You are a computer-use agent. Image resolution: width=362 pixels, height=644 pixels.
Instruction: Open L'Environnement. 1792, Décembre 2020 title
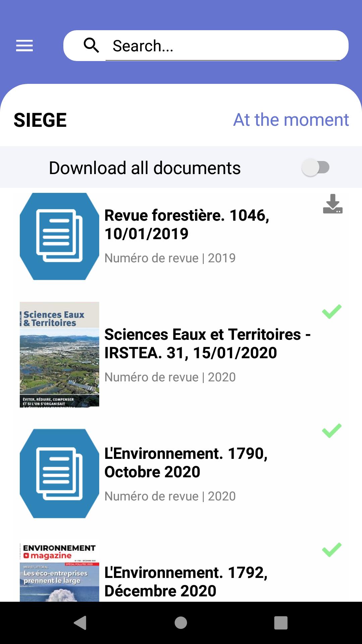pos(186,582)
